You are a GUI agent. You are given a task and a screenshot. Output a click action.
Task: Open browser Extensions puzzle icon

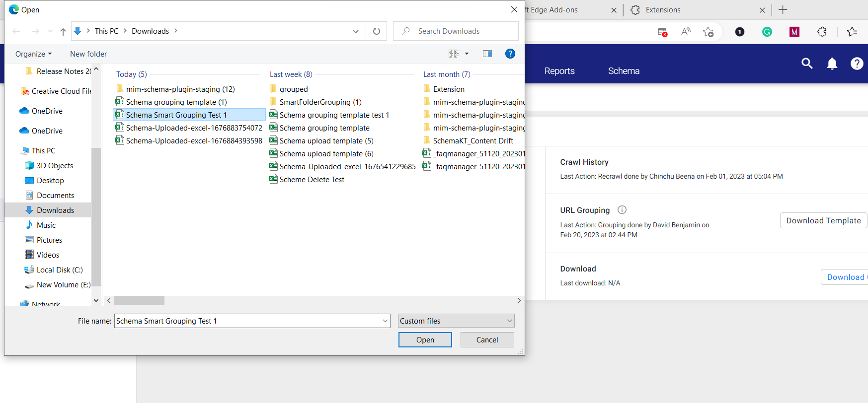tap(822, 32)
